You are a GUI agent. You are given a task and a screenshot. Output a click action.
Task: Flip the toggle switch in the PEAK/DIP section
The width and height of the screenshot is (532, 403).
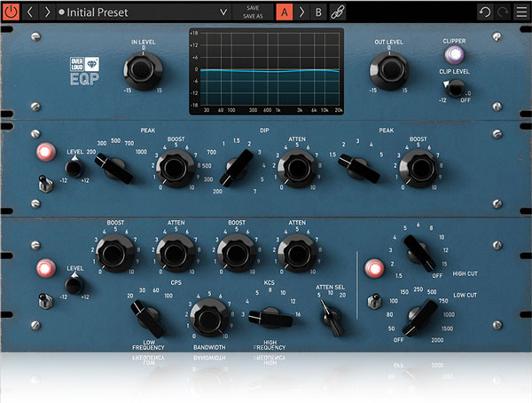[x=41, y=184]
